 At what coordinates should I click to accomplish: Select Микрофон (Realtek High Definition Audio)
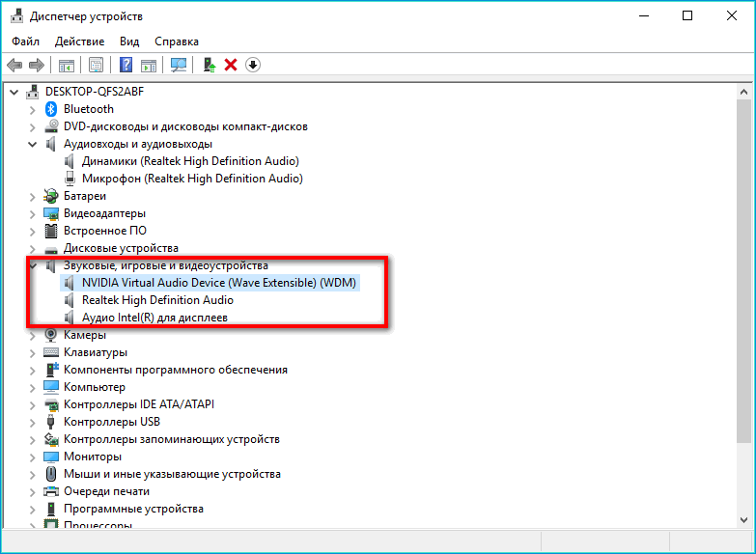click(192, 179)
